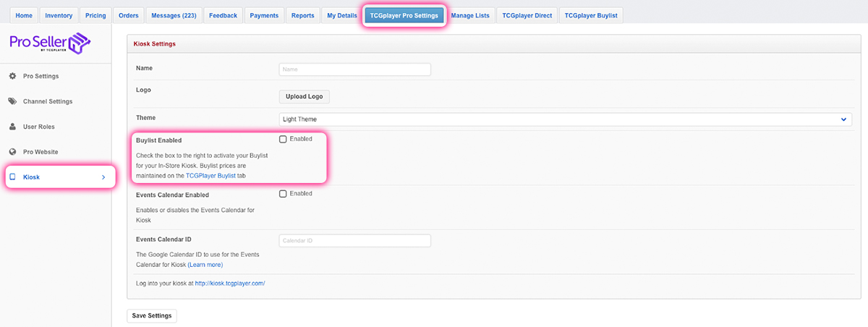Switch to the My Details tab
Viewport: 868px width, 327px height.
pyautogui.click(x=342, y=15)
